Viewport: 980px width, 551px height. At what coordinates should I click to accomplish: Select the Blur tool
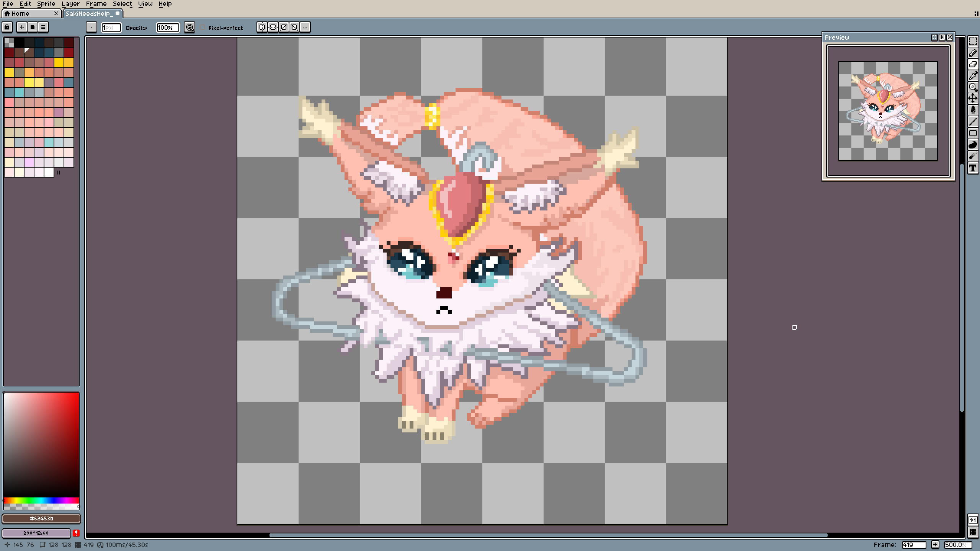(x=973, y=156)
